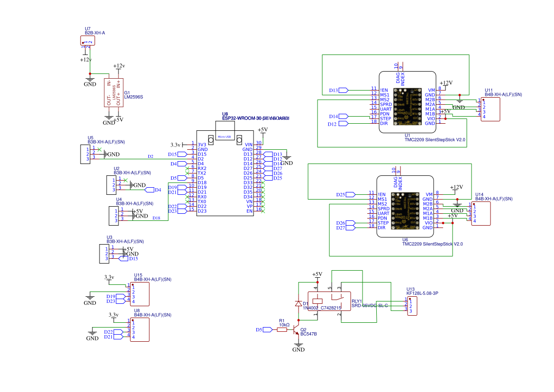Image resolution: width=554 pixels, height=392 pixels.
Task: Click the '3.3v' label above U15 connector
Action: pos(109,277)
